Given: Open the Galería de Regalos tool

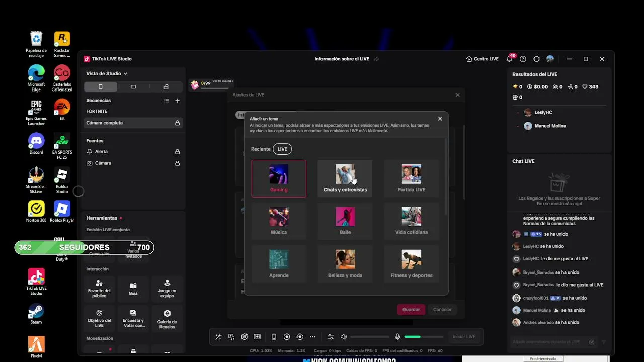Looking at the screenshot, I should (167, 318).
